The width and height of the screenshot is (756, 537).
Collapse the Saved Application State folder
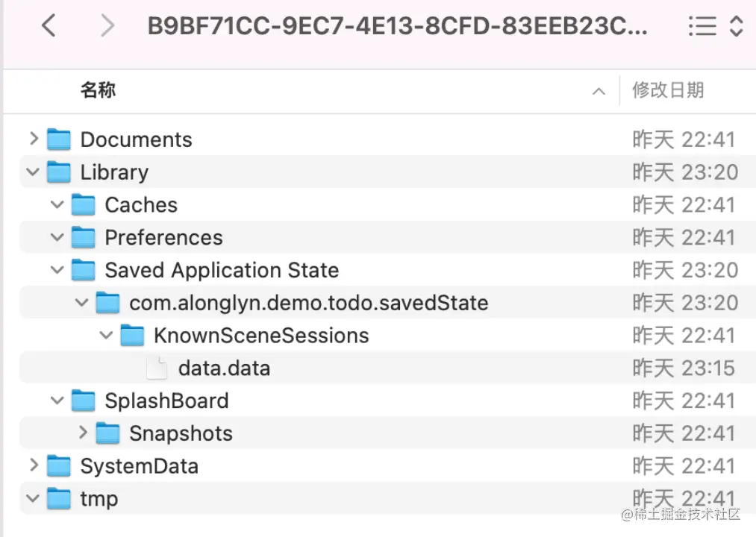(x=57, y=270)
